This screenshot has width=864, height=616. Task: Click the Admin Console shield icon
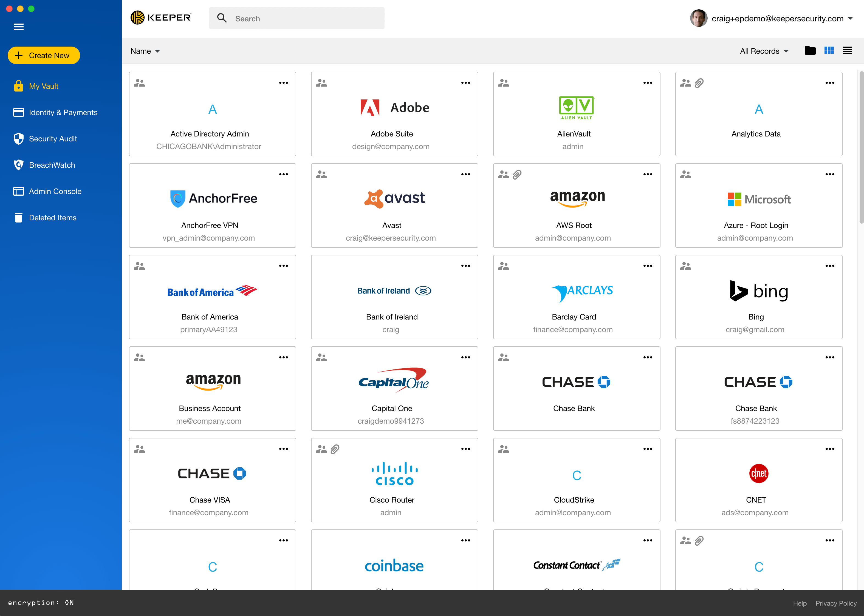[x=18, y=191]
